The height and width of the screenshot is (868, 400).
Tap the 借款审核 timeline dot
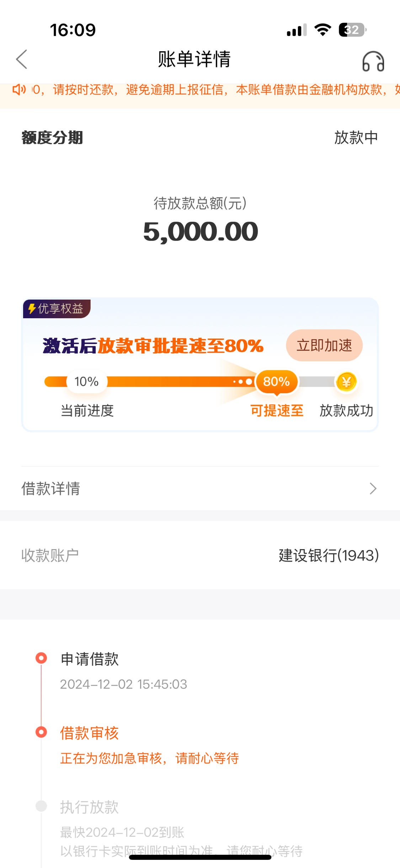click(x=41, y=732)
